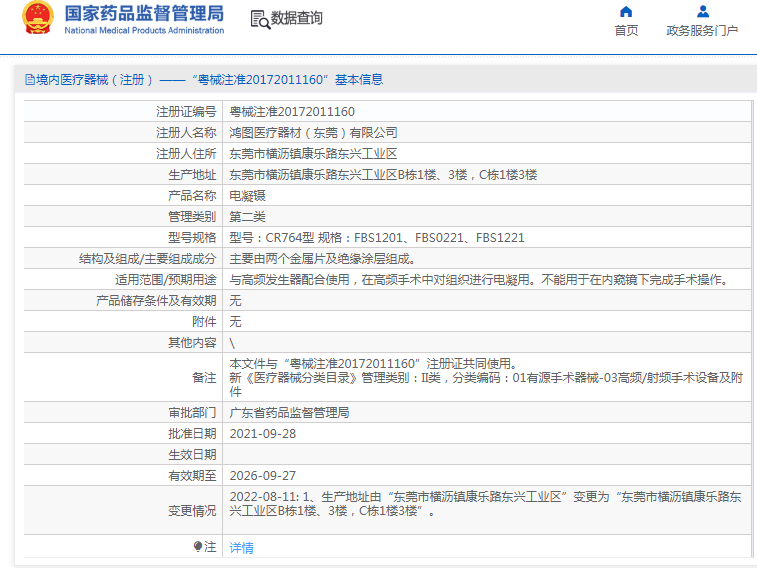Click the 产品储存条件及有效期 label

point(156,300)
